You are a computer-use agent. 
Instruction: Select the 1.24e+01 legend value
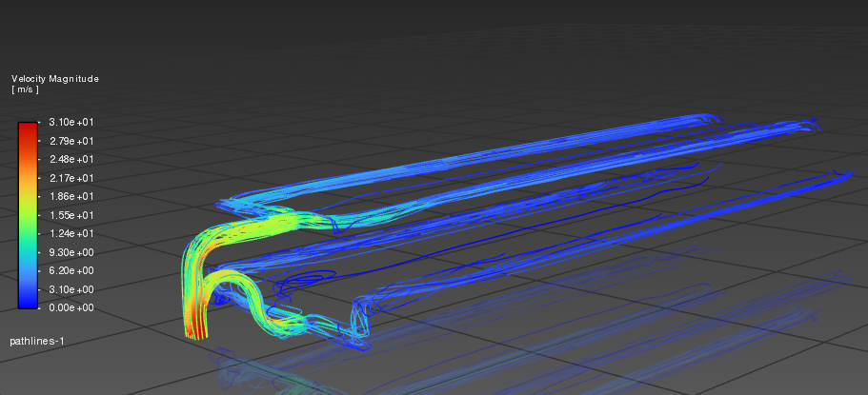pyautogui.click(x=71, y=233)
